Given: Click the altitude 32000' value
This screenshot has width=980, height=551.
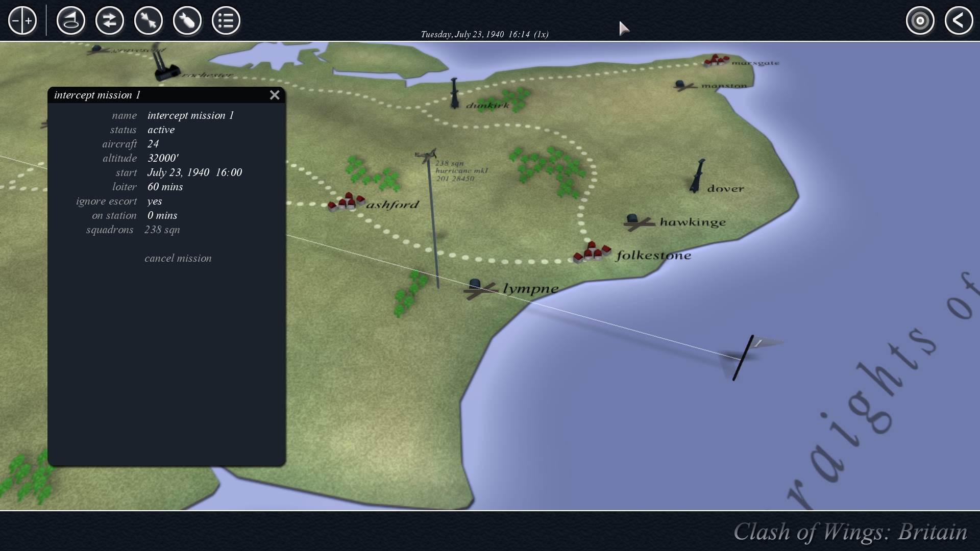Looking at the screenshot, I should [163, 158].
